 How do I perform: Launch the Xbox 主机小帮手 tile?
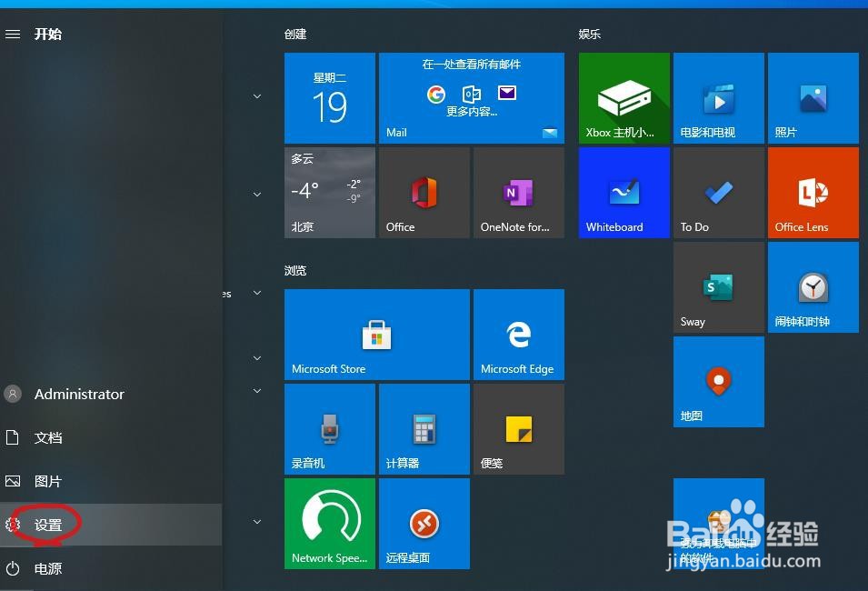[624, 98]
